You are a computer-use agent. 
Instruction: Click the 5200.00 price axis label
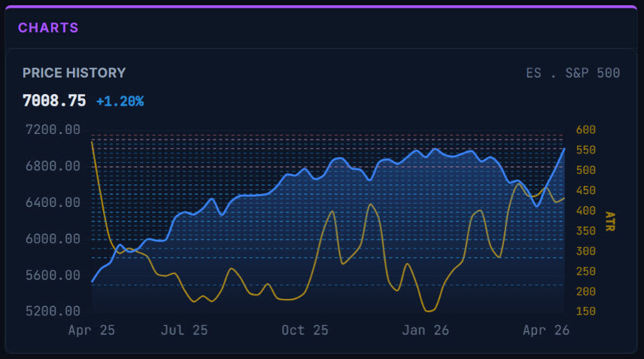53,312
